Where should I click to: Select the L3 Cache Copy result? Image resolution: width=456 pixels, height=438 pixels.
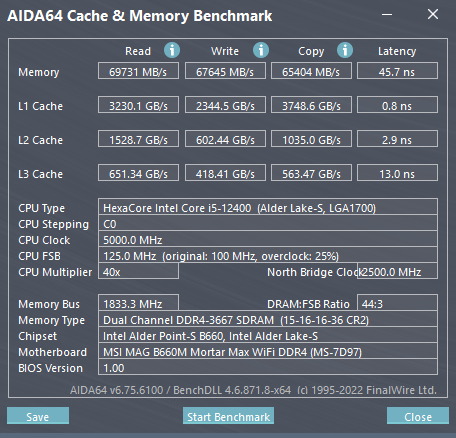click(311, 173)
